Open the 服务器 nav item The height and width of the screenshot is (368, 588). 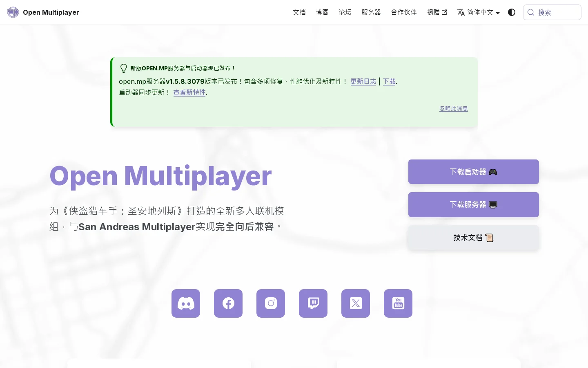[x=371, y=12]
